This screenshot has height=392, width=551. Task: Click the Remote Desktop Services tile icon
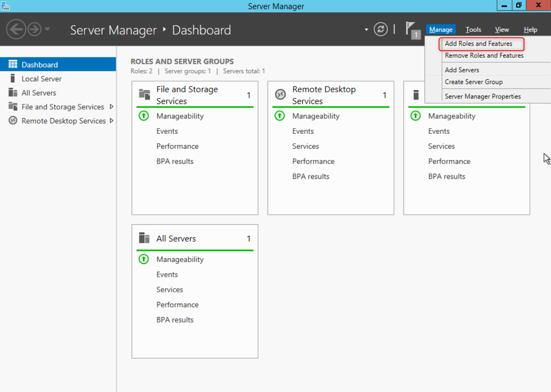(x=280, y=94)
